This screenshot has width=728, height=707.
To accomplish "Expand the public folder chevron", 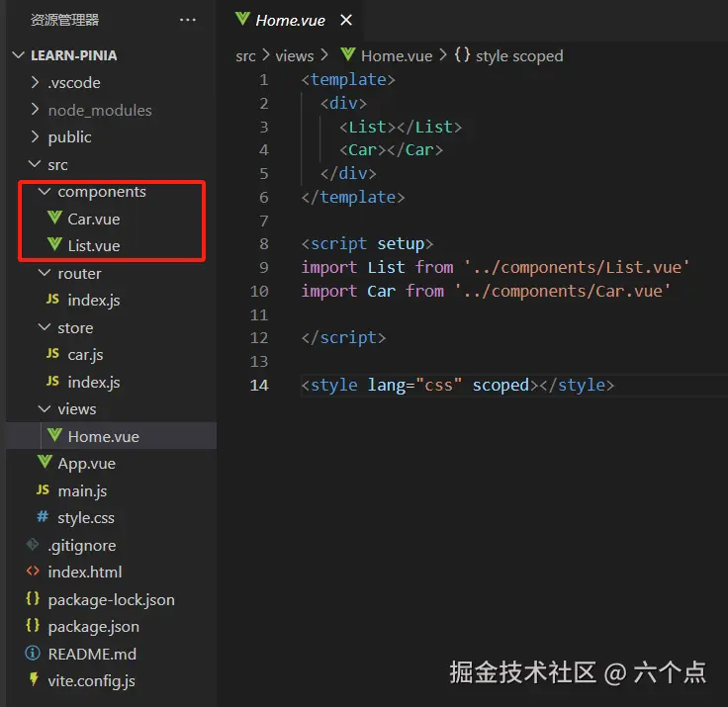I will [35, 136].
